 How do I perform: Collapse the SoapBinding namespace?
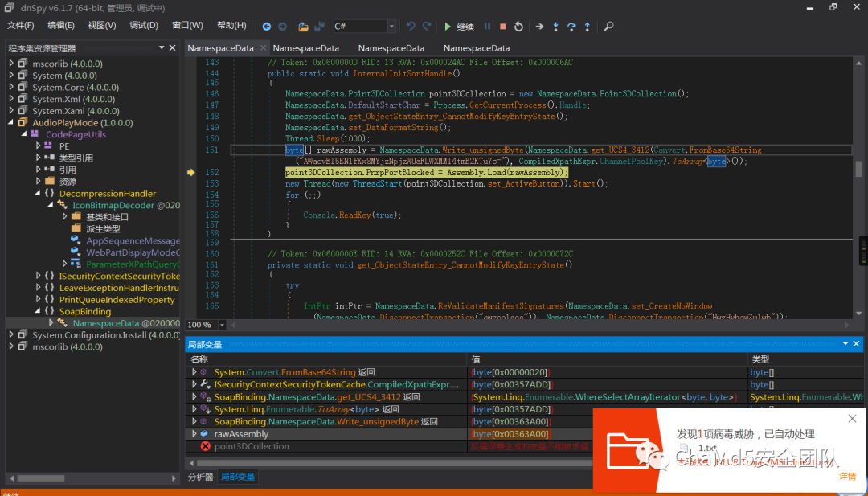pyautogui.click(x=39, y=312)
